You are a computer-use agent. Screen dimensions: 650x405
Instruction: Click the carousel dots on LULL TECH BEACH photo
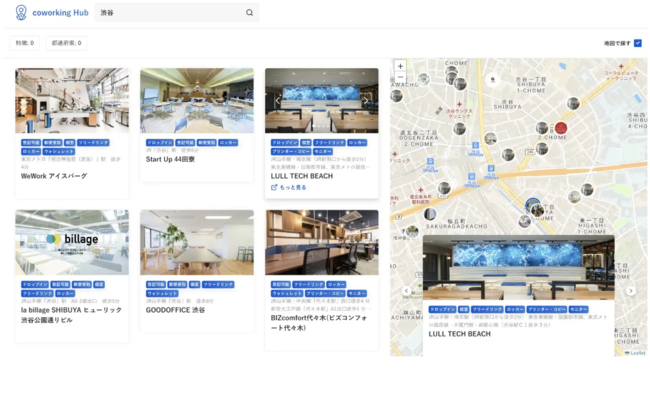coord(322,126)
